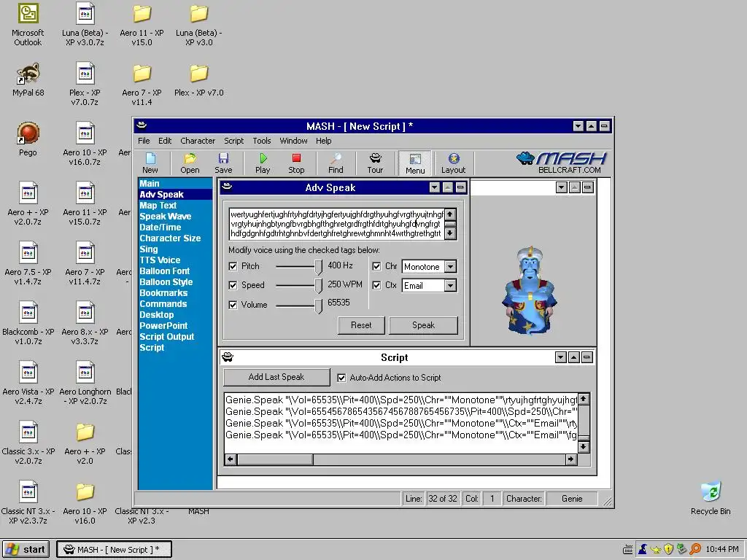Toggle the Ctx checkbox
Viewport: 747px width, 560px height.
click(x=376, y=285)
